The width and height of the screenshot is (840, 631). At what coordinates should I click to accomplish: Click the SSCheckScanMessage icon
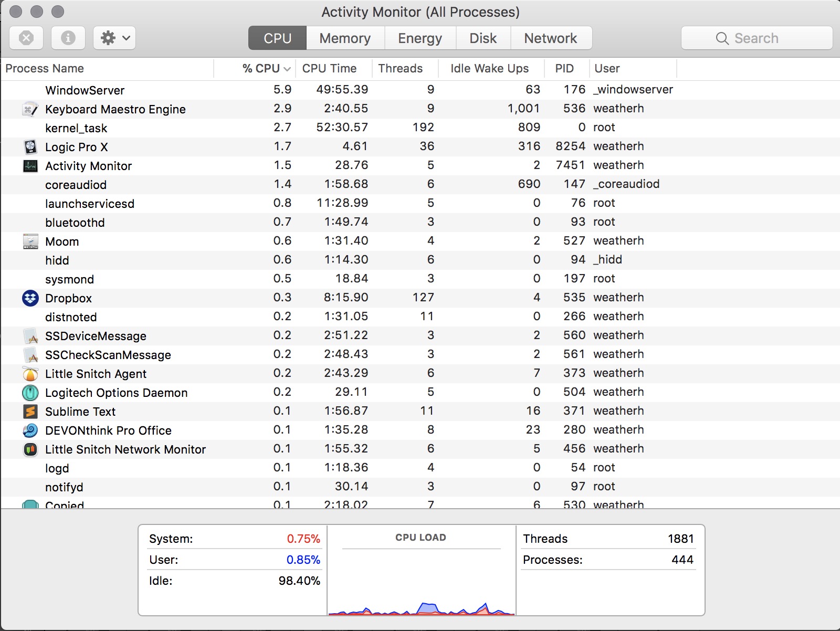[x=30, y=355]
